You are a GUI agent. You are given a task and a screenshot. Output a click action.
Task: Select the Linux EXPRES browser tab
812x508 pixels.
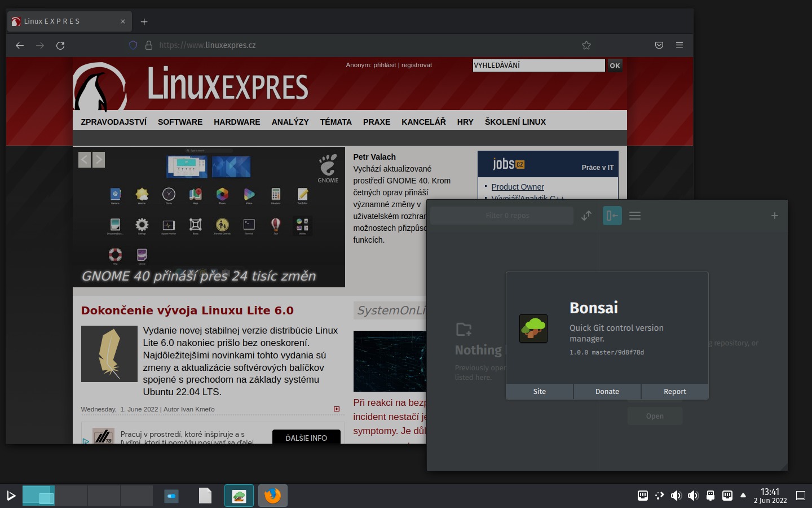(x=69, y=21)
